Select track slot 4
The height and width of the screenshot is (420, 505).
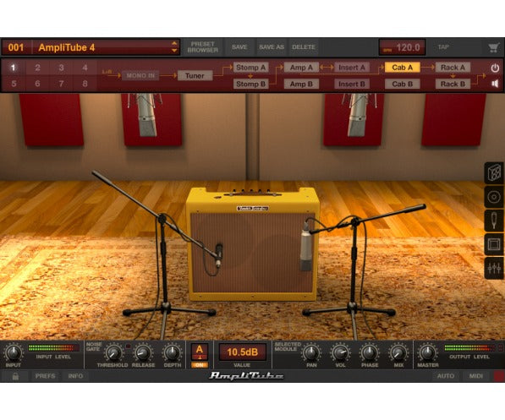(x=85, y=68)
